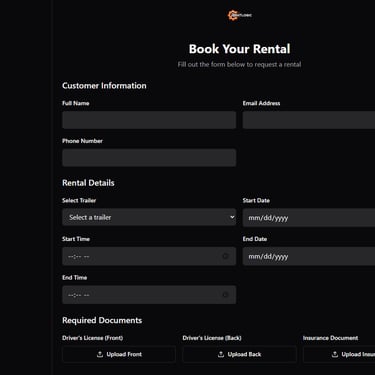Screen dimensions: 375x375
Task: Click the clock icon in End Time field
Action: [x=225, y=295]
